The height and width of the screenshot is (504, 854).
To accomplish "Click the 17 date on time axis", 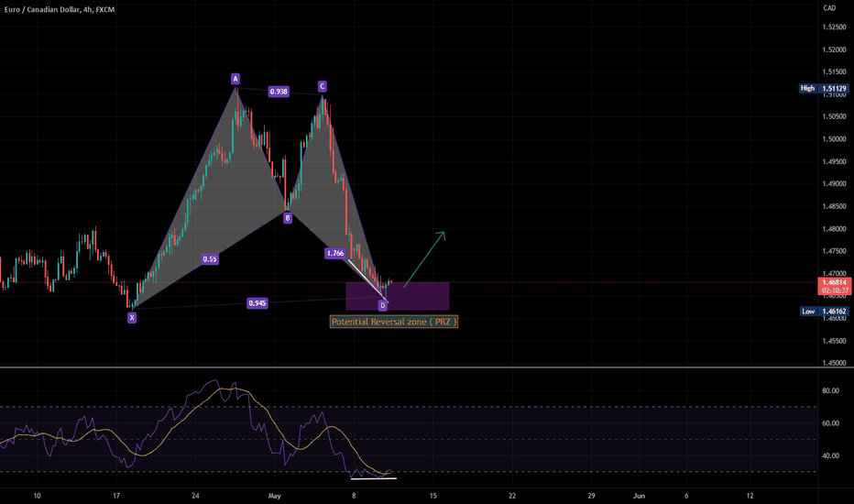I will coord(116,496).
